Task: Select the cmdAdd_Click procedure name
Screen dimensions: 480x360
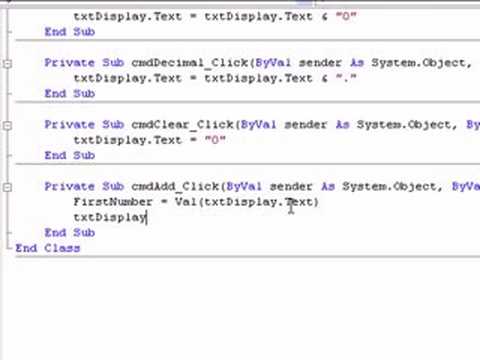Action: (x=175, y=187)
